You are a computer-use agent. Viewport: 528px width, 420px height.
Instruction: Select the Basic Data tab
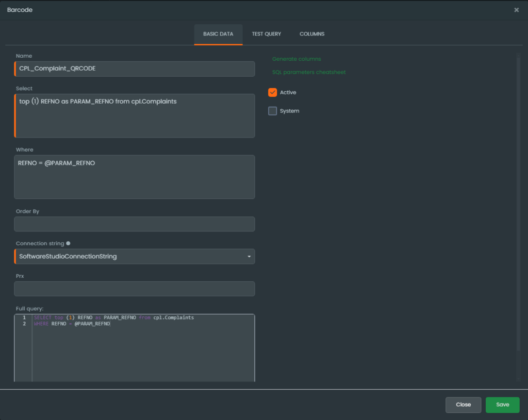tap(218, 34)
